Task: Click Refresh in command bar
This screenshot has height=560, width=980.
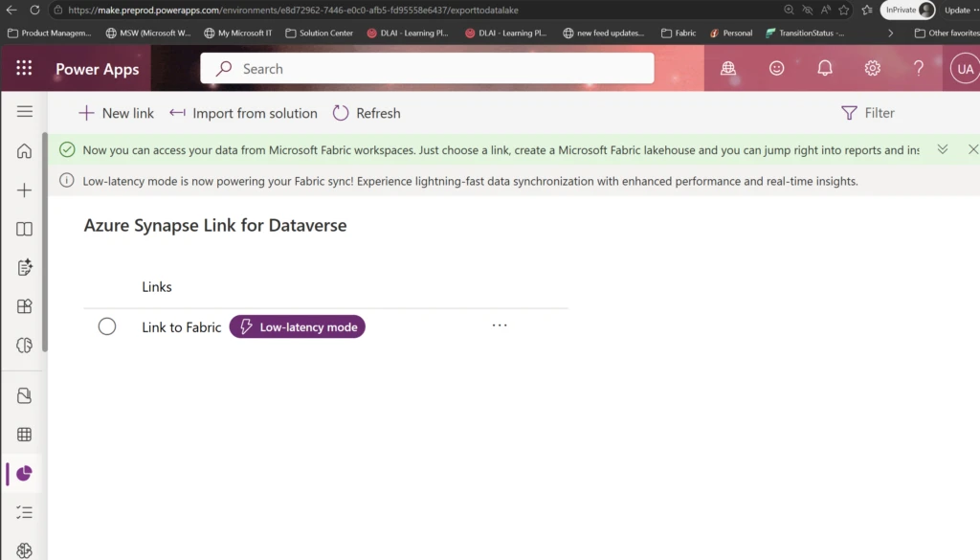Action: pyautogui.click(x=367, y=113)
